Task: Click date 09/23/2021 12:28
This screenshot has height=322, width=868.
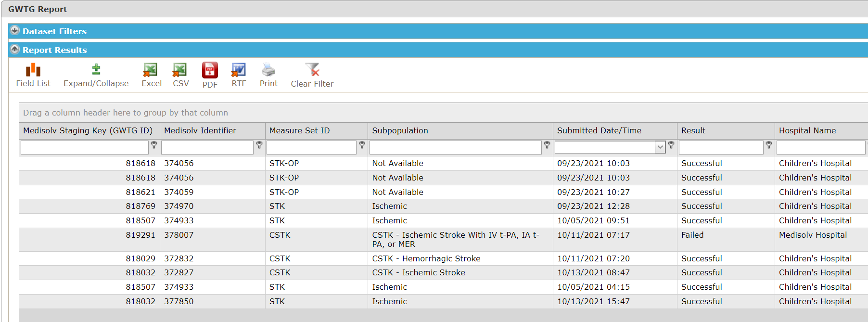Action: pos(593,206)
